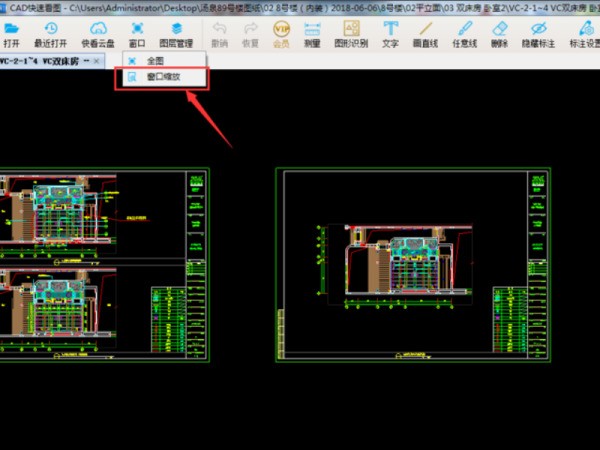Select the 任意线 freehand line tool
This screenshot has height=450, width=600.
coord(465,34)
